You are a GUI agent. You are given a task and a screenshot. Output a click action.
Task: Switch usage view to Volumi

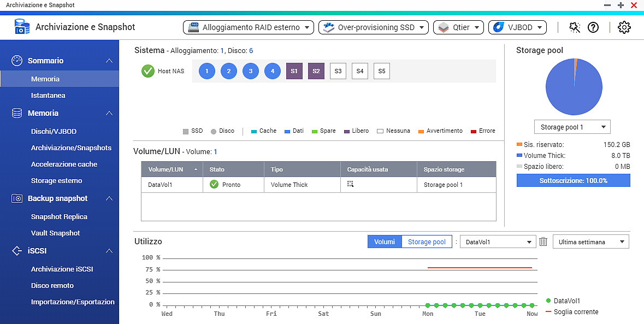click(385, 241)
